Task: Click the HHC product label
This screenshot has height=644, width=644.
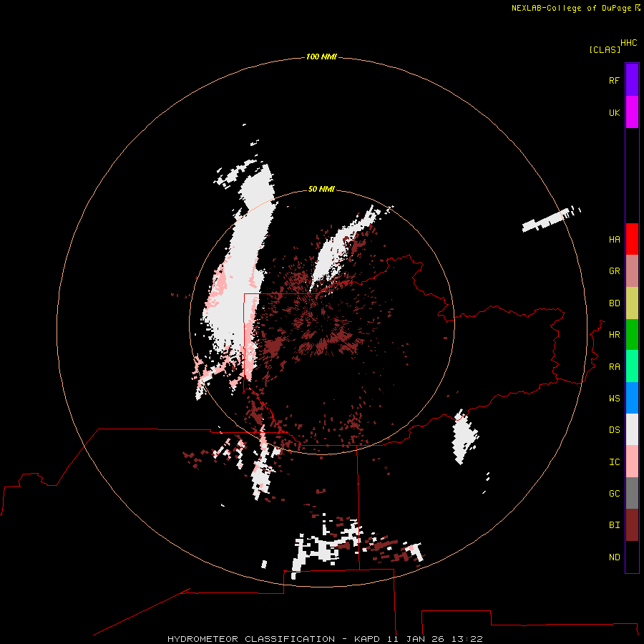Action: coord(628,43)
